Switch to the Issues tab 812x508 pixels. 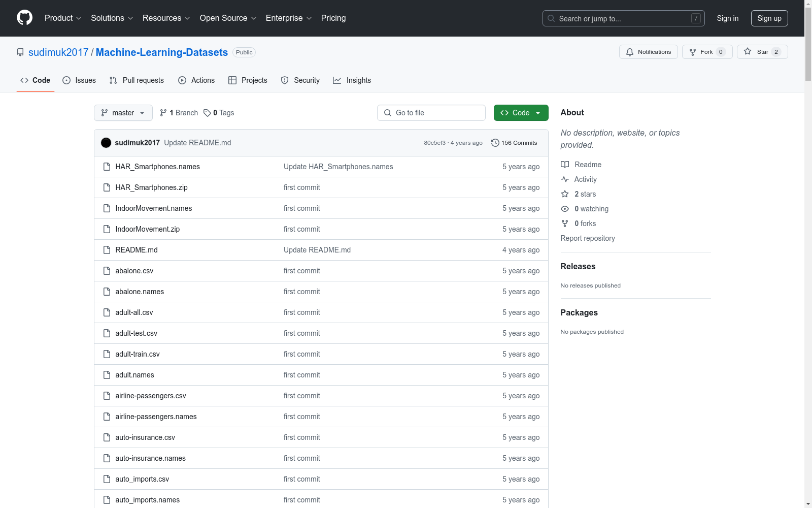click(x=79, y=80)
